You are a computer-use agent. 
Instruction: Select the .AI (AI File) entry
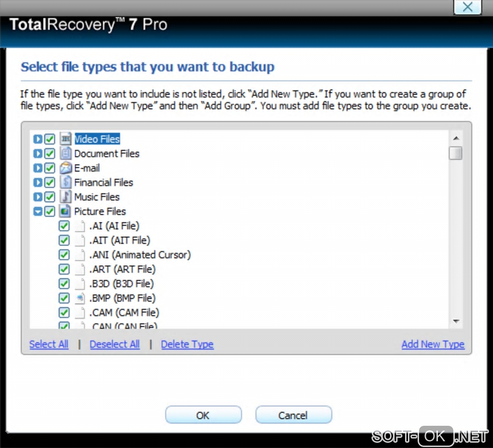[x=114, y=226]
